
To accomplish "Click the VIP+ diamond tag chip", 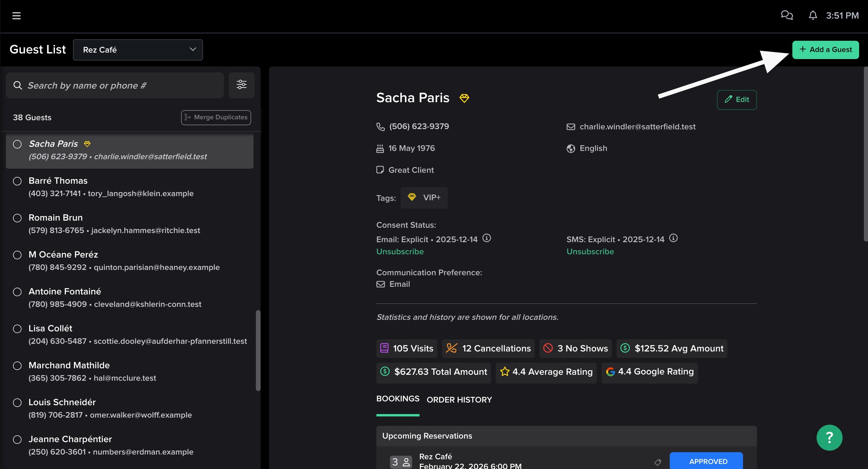I will coord(424,198).
